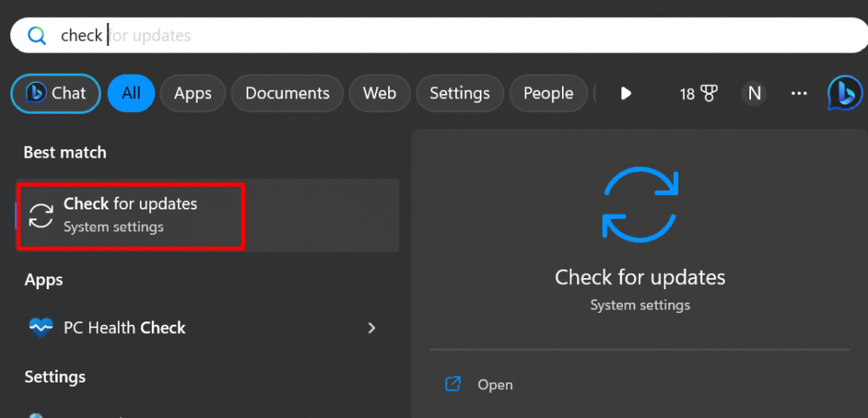Viewport: 868px width, 418px height.
Task: Click the refresh icon beside Check for updates
Action: tap(41, 215)
